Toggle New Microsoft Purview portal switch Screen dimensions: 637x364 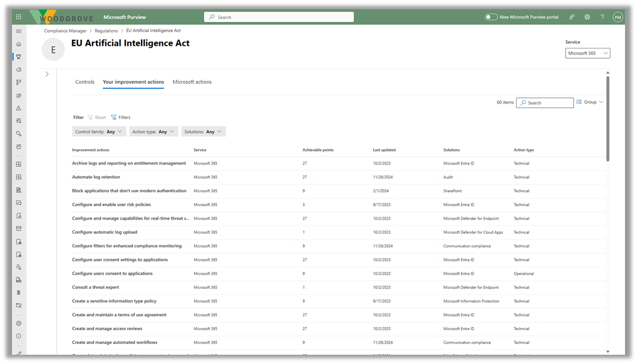click(x=491, y=17)
